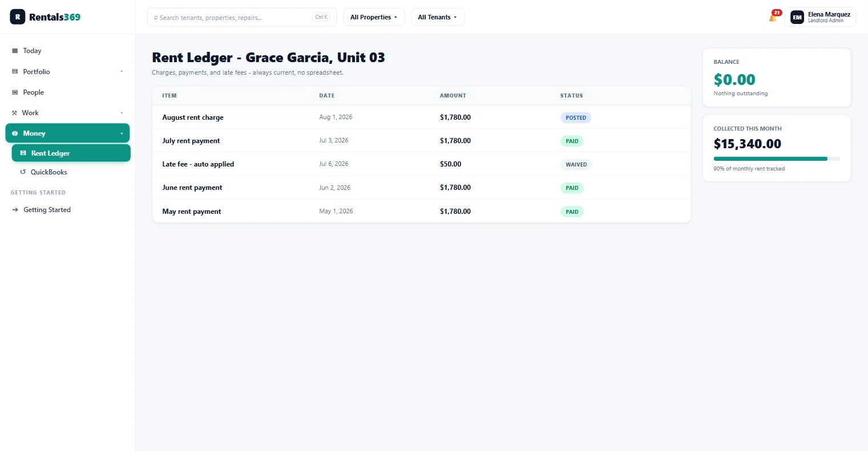Click the POSTED status badge

click(x=576, y=118)
